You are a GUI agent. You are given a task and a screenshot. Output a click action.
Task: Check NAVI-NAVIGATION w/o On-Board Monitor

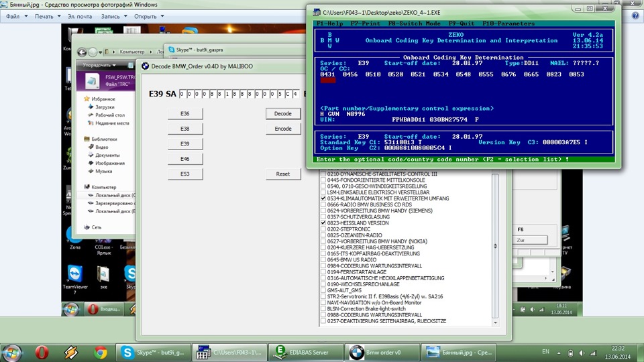tap(323, 302)
